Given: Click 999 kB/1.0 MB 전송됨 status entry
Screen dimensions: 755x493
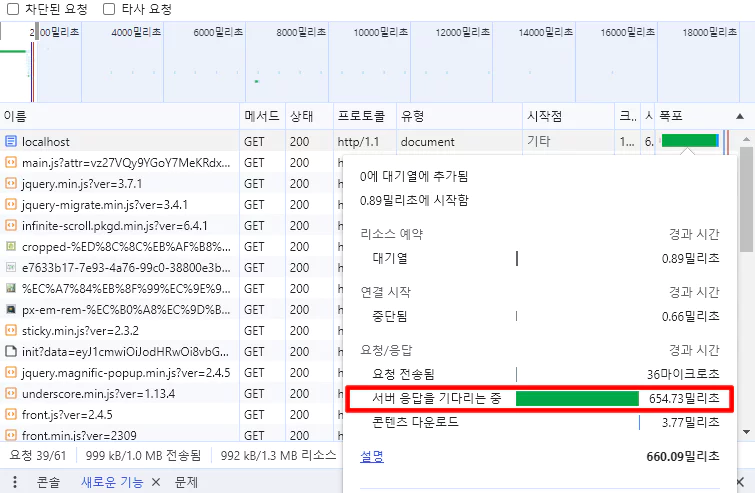Looking at the screenshot, I should pos(143,455).
